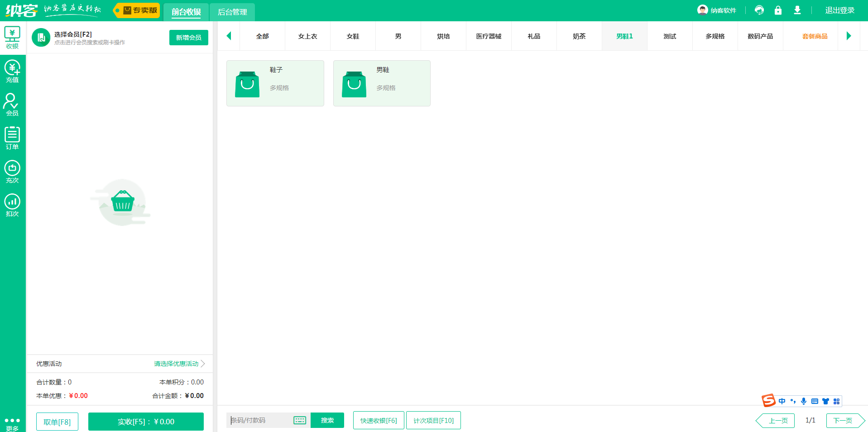Screen dimensions: 868x432
Task: Open the 扣次 sidebar icon
Action: point(12,205)
